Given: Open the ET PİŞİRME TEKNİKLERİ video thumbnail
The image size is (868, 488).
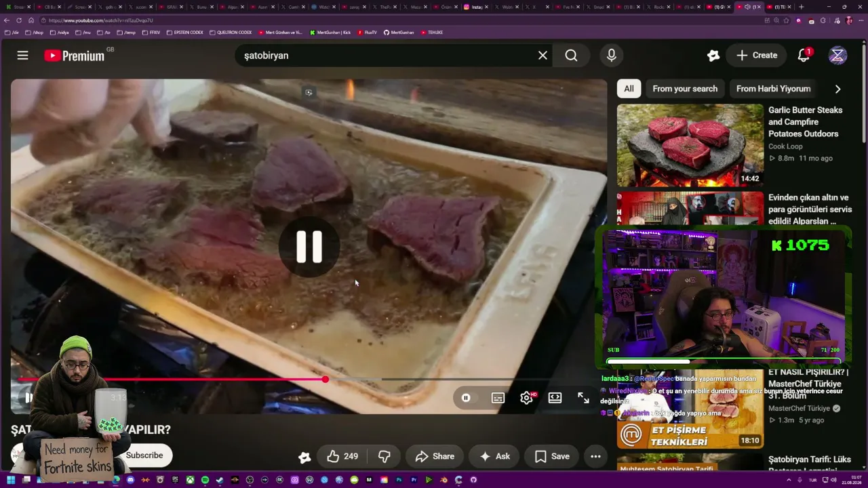Looking at the screenshot, I should coord(690,409).
